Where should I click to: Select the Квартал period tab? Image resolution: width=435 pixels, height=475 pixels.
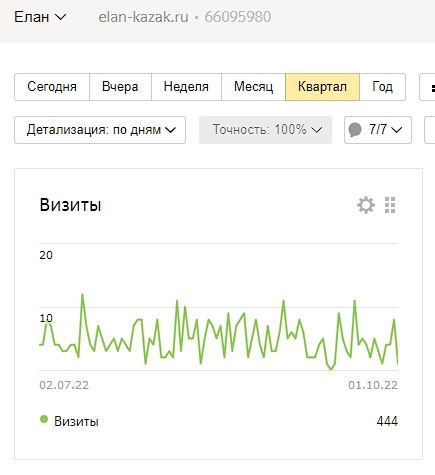coord(322,87)
